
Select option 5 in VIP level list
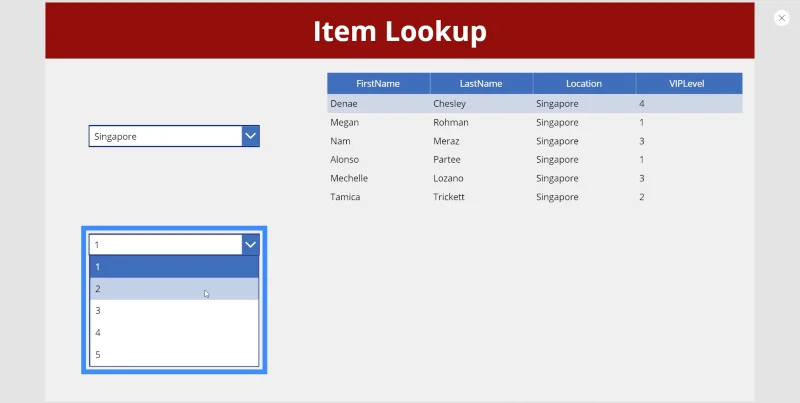pyautogui.click(x=174, y=355)
